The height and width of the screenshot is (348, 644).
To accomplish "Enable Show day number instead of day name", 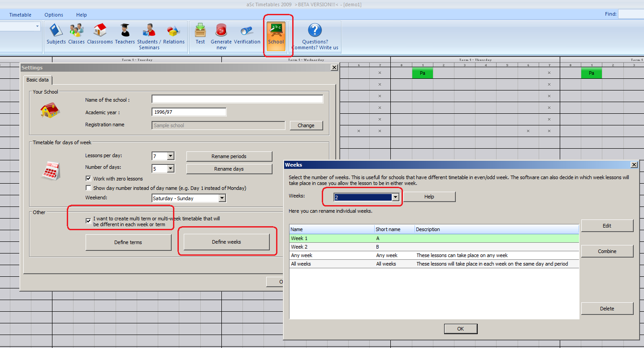I will pos(88,188).
